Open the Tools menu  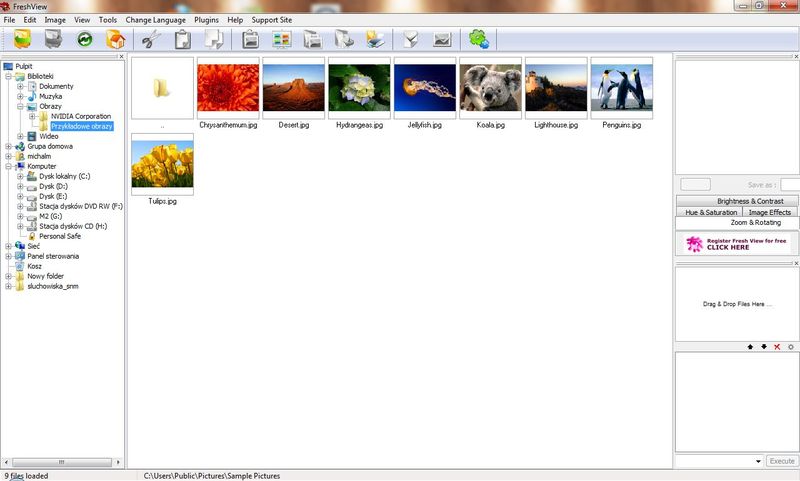point(108,20)
